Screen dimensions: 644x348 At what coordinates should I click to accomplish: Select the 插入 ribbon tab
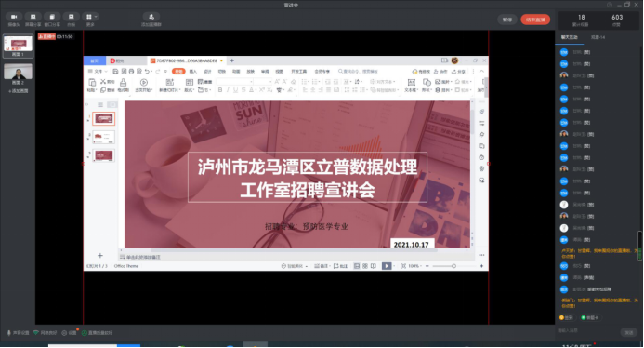[x=193, y=71]
